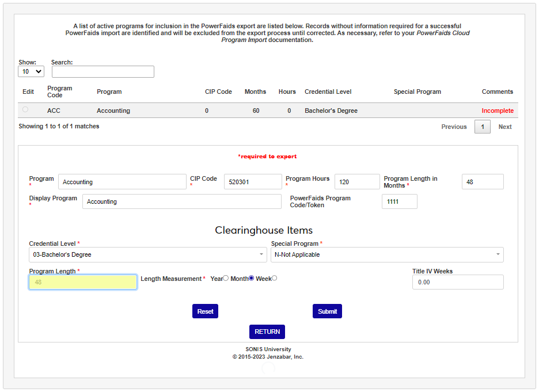Go to the Previous page

point(454,127)
